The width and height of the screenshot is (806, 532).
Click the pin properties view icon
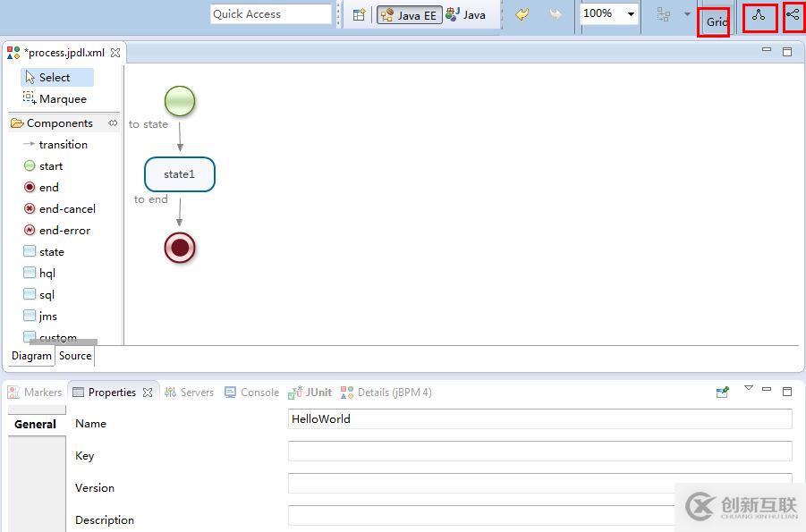point(723,393)
